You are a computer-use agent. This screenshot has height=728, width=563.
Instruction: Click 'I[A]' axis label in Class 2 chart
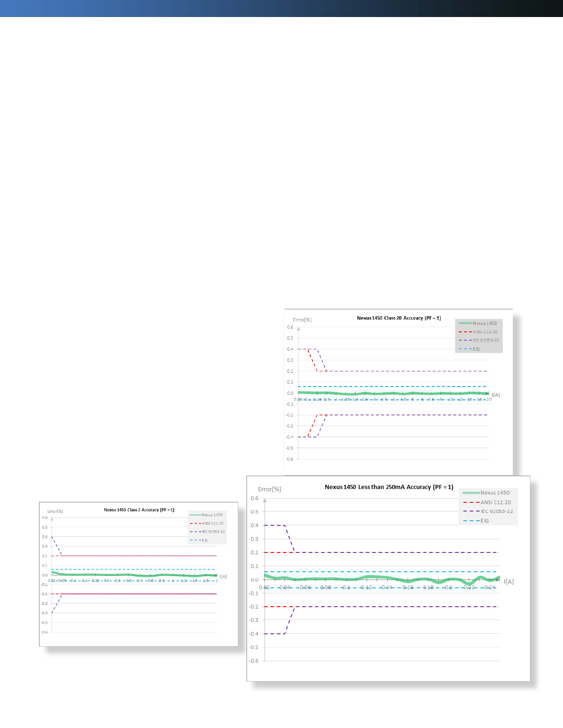point(223,576)
